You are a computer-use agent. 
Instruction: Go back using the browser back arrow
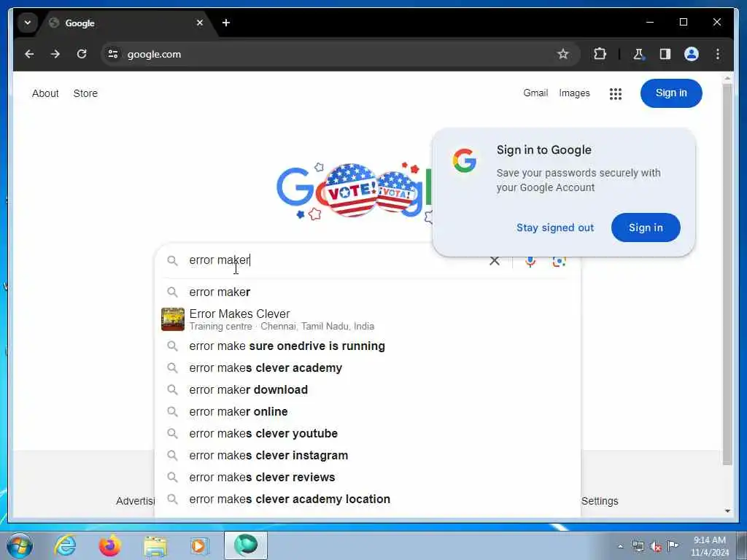[29, 54]
